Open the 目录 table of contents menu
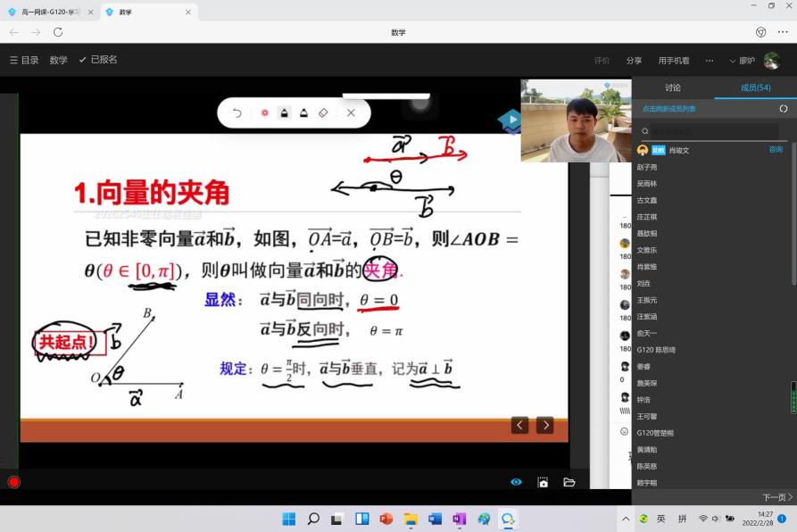797x532 pixels. click(24, 60)
